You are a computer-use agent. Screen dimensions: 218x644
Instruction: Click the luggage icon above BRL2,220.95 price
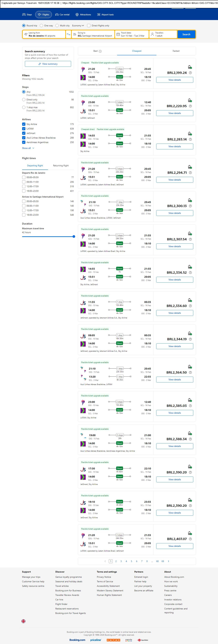click(190, 100)
